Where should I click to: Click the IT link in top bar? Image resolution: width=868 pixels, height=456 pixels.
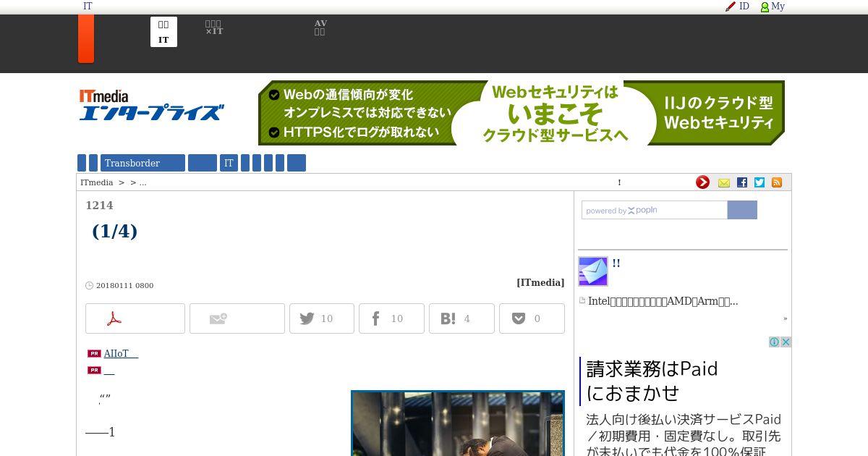[88, 6]
